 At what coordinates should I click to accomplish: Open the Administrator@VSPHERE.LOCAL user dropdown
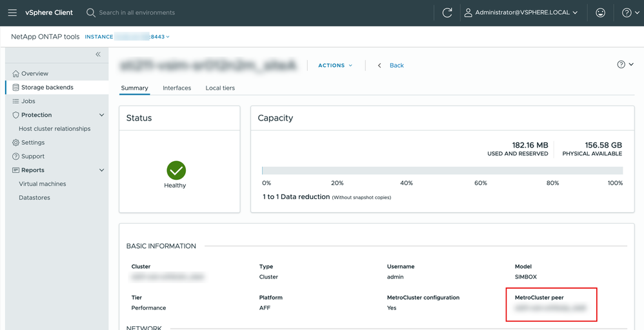point(521,12)
